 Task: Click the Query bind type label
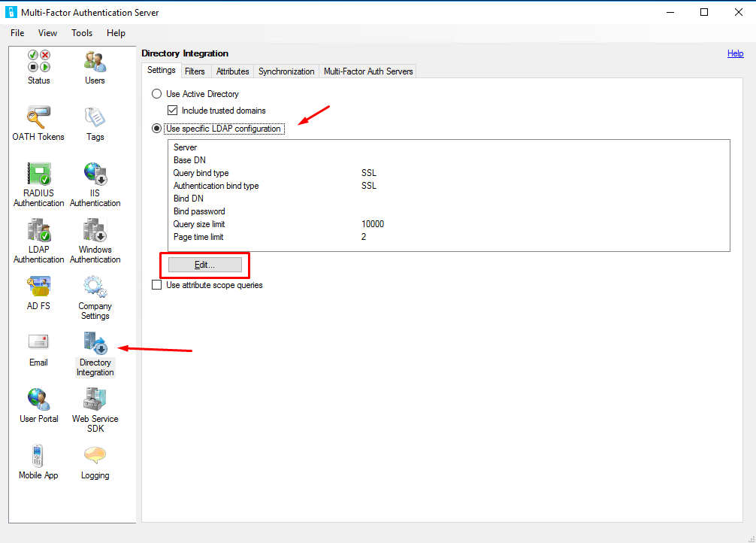pos(201,173)
